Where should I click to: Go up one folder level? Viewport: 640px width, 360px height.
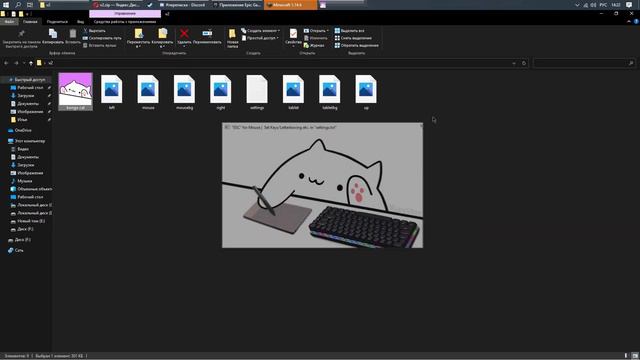(31, 63)
